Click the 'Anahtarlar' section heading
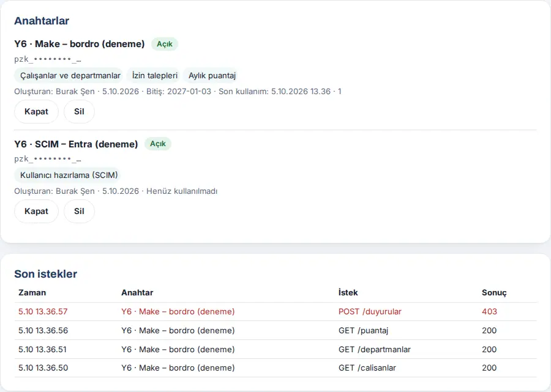The height and width of the screenshot is (392, 551). [x=42, y=21]
